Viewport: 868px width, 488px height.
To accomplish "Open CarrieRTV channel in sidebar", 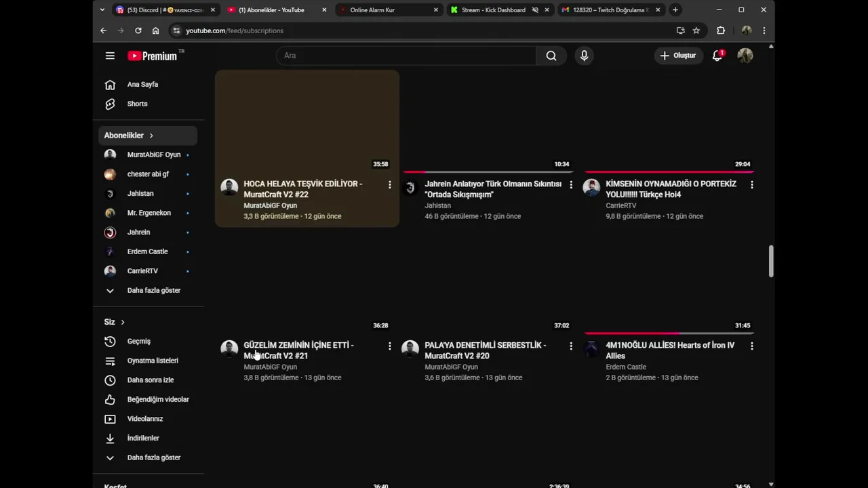I will coord(149,271).
